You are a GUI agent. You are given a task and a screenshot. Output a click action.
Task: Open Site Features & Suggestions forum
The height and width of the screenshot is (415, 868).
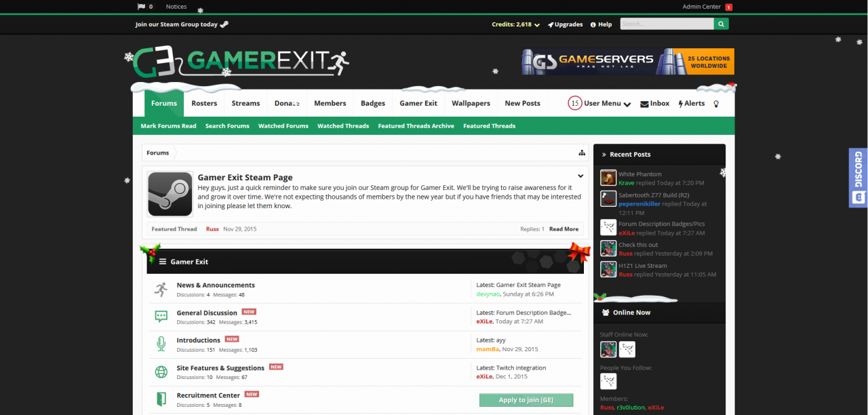(221, 368)
